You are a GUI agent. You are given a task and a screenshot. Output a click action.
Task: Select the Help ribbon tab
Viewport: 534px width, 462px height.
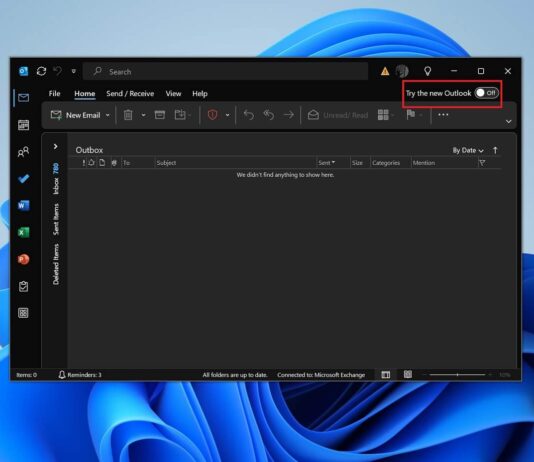(x=200, y=94)
